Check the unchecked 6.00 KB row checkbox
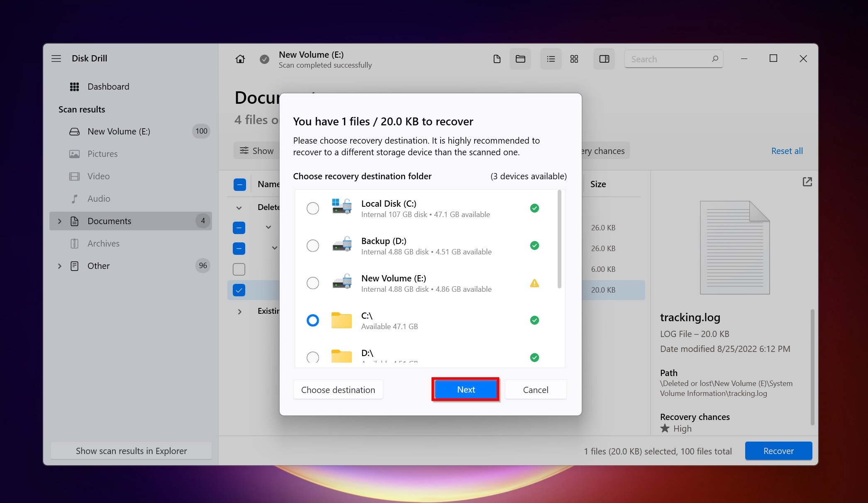This screenshot has width=868, height=503. pos(239,269)
